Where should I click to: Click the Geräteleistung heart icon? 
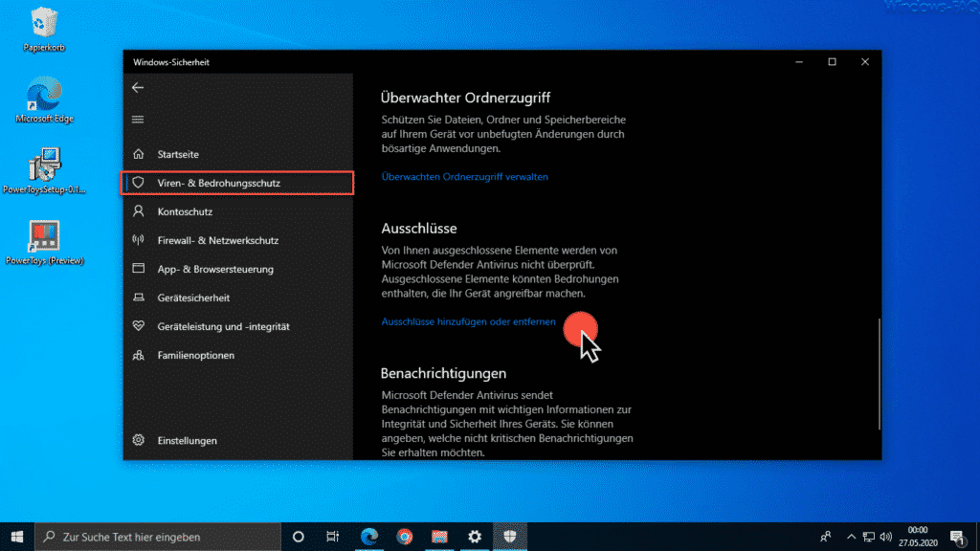(139, 326)
